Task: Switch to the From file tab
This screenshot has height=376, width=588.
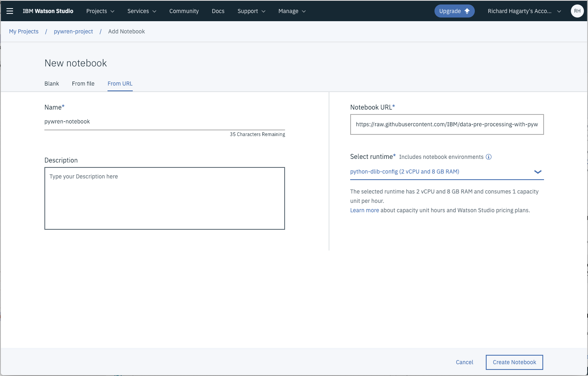Action: (83, 84)
